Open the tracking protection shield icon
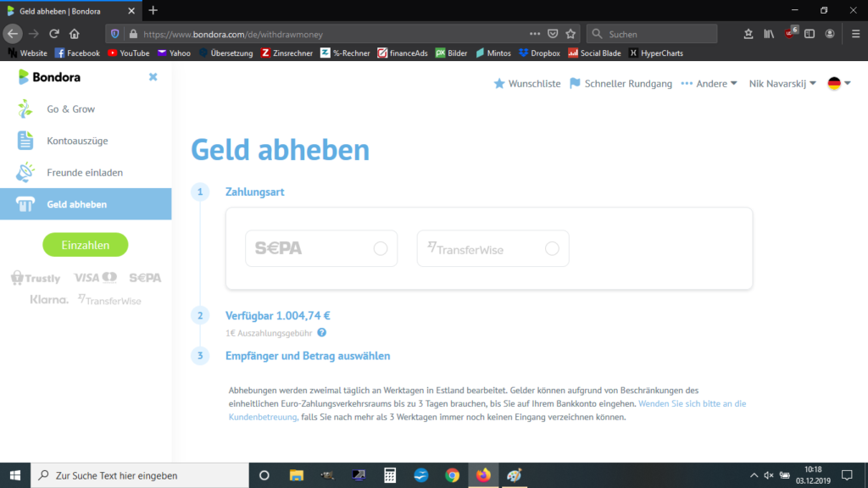Image resolution: width=868 pixels, height=488 pixels. pos(114,34)
